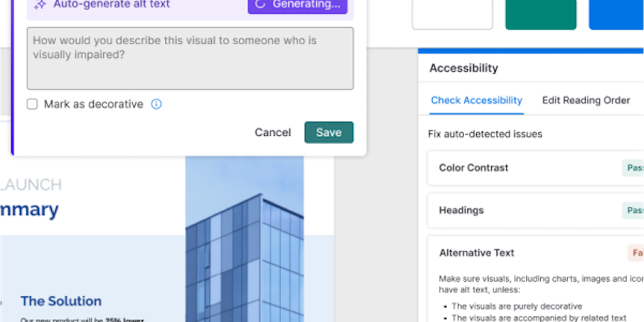644x322 pixels.
Task: Click the Pass badge on Headings
Action: tap(634, 210)
